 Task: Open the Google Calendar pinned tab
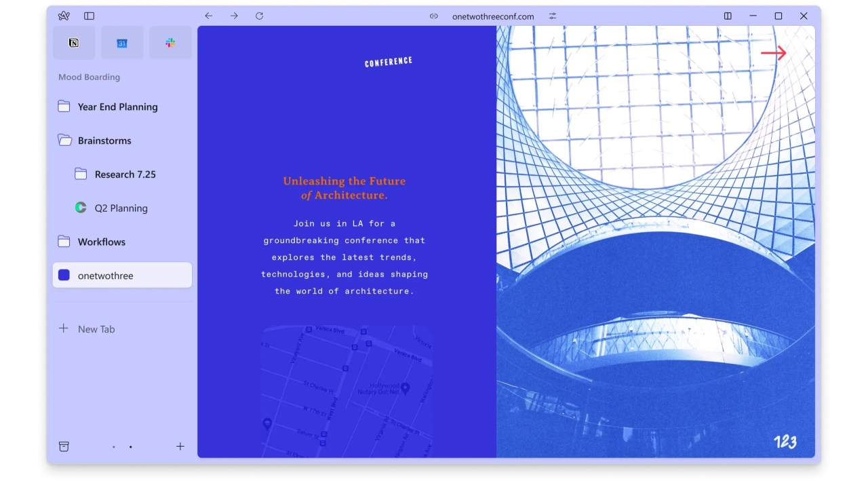[122, 43]
